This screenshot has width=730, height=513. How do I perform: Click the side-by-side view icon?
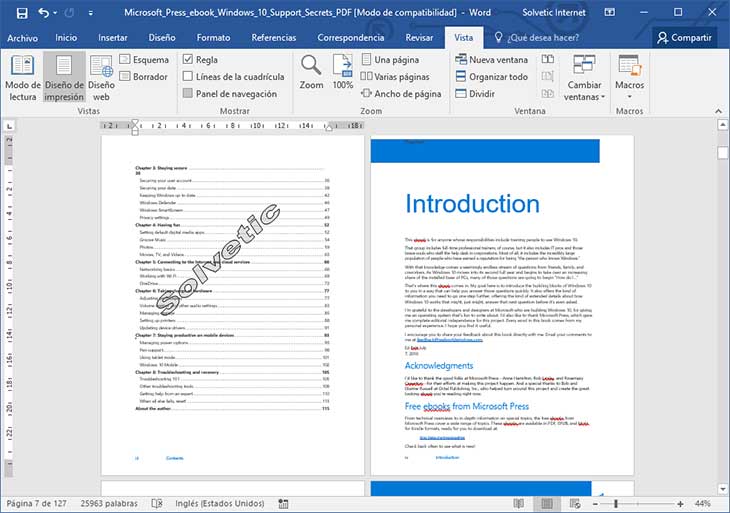point(548,59)
